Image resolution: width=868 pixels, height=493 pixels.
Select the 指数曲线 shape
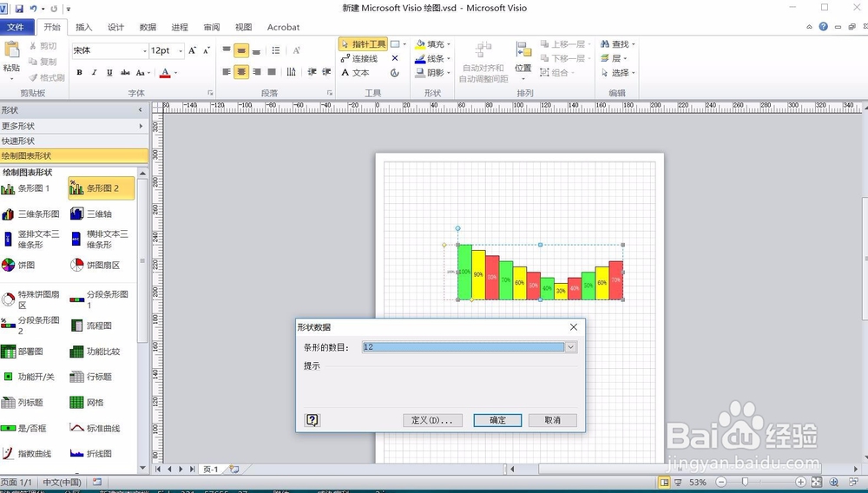pyautogui.click(x=27, y=454)
